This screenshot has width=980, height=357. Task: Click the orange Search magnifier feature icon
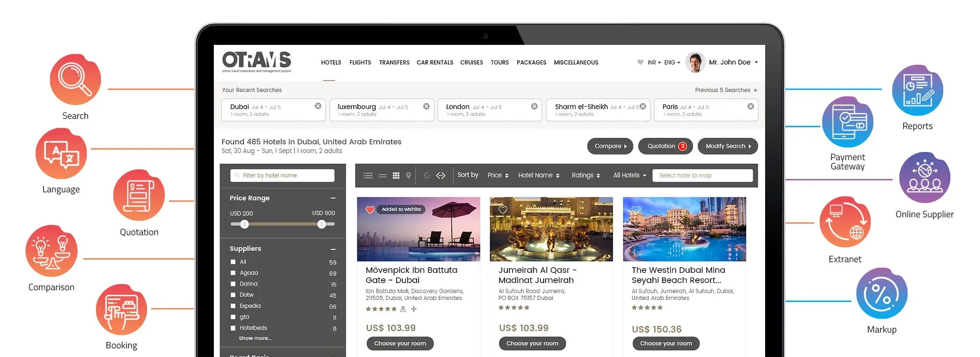click(x=76, y=80)
